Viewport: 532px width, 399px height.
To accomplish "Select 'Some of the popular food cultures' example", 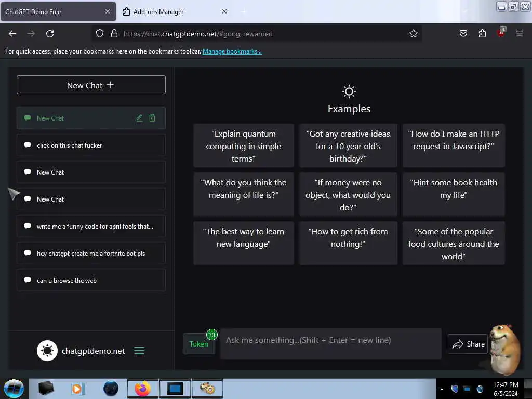I will pos(454,243).
